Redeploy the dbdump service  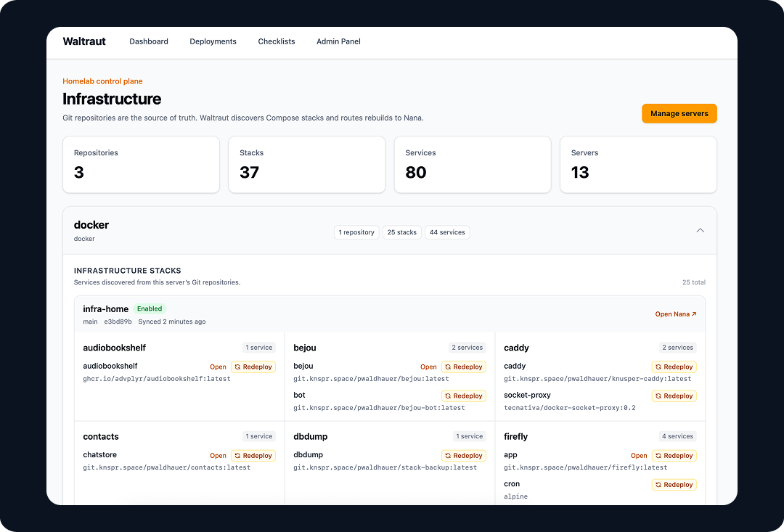463,456
